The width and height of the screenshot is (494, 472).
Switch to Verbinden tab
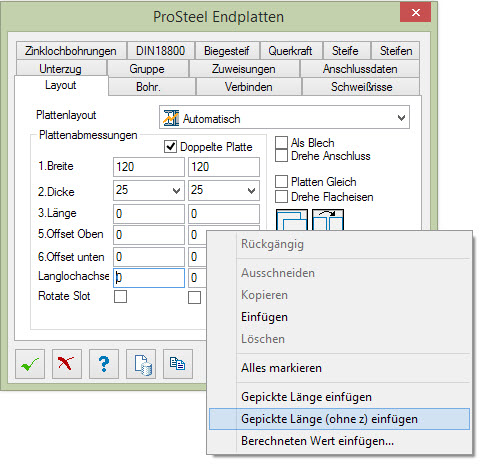pyautogui.click(x=249, y=87)
